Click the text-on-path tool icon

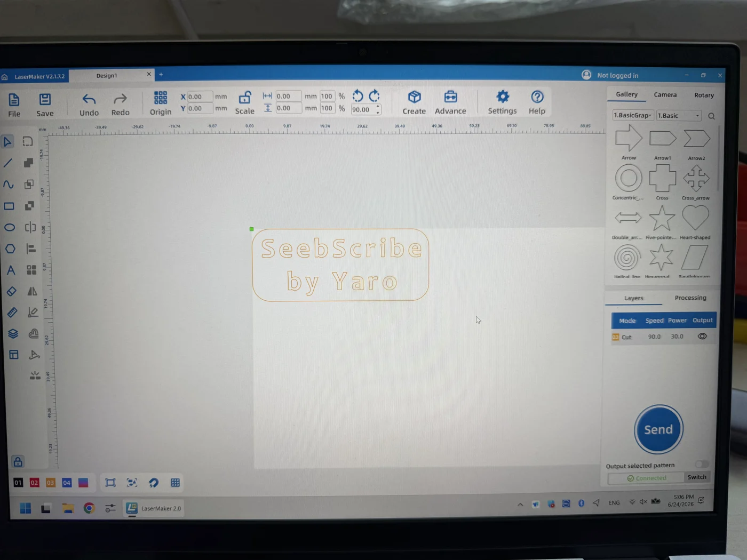(x=34, y=355)
